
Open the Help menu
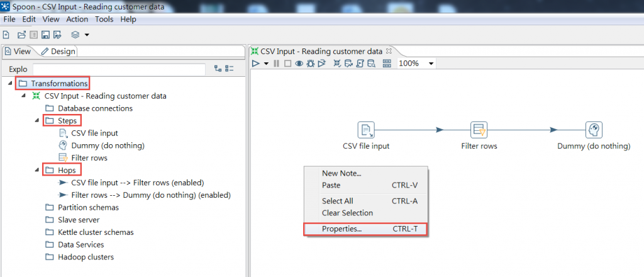click(128, 20)
